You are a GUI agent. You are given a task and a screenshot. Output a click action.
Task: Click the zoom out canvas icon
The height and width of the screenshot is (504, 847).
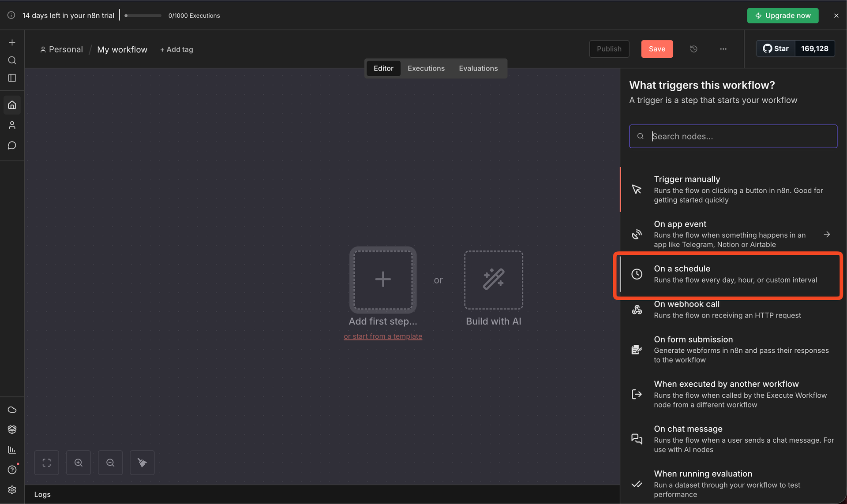coord(110,463)
